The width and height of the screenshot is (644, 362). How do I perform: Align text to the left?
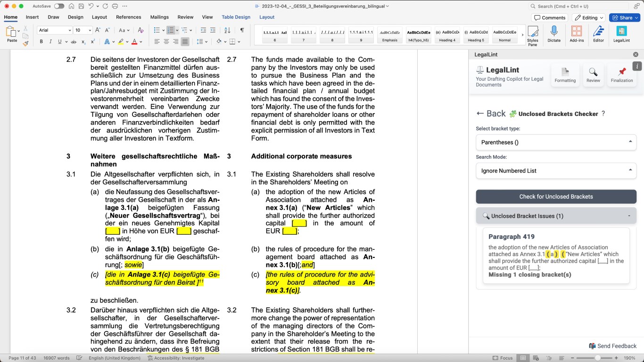point(157,41)
